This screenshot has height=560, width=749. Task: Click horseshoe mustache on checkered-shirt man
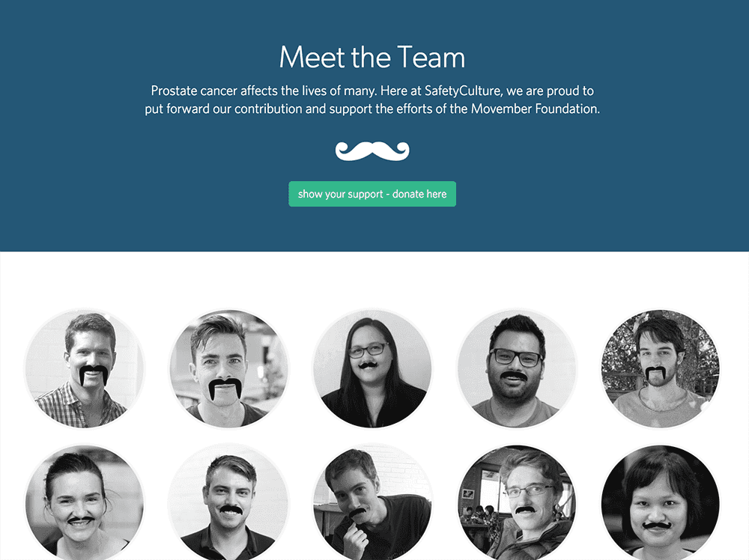94,375
